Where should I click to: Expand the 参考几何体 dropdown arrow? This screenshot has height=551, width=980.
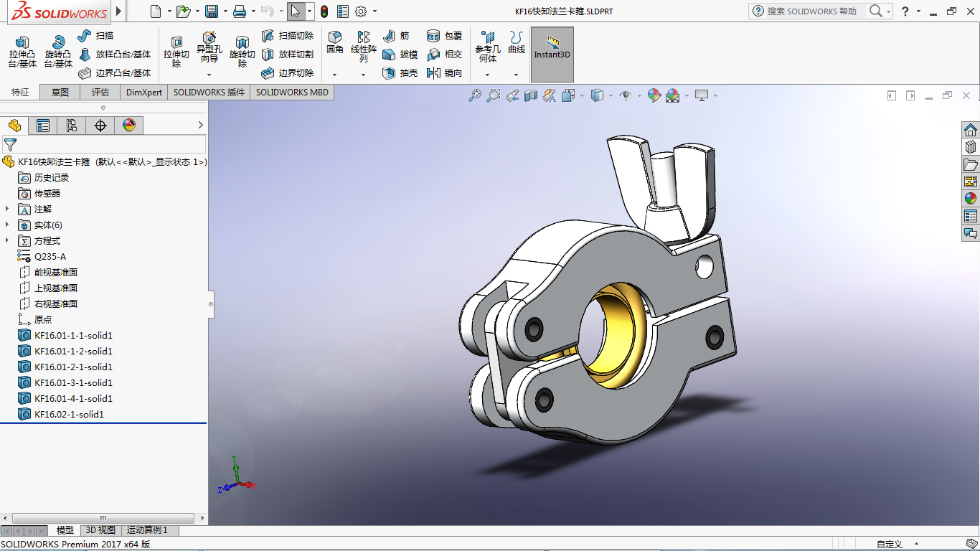[488, 75]
